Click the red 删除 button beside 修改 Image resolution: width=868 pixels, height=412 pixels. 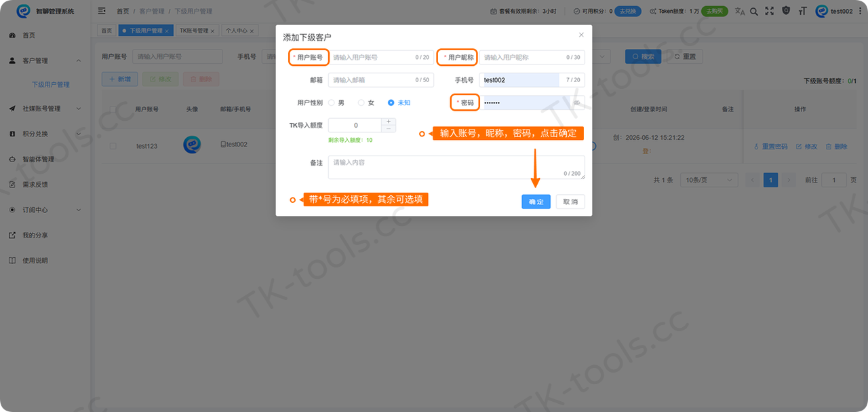(x=201, y=79)
